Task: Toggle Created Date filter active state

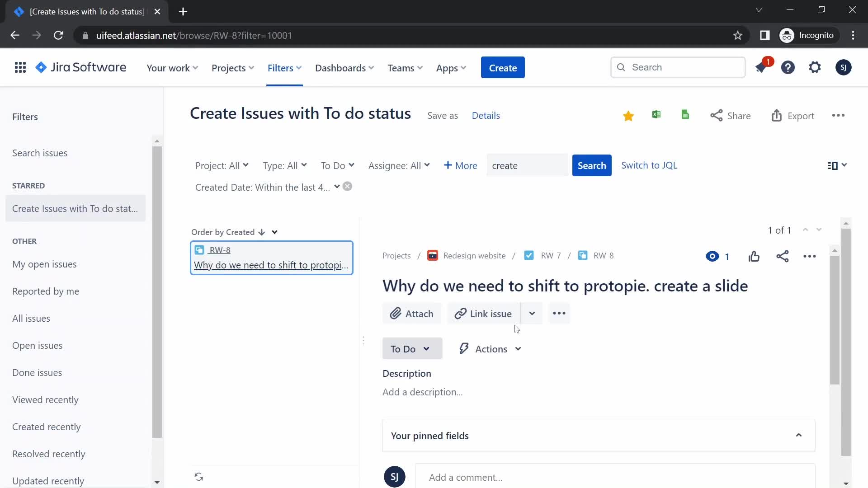Action: [x=349, y=187]
